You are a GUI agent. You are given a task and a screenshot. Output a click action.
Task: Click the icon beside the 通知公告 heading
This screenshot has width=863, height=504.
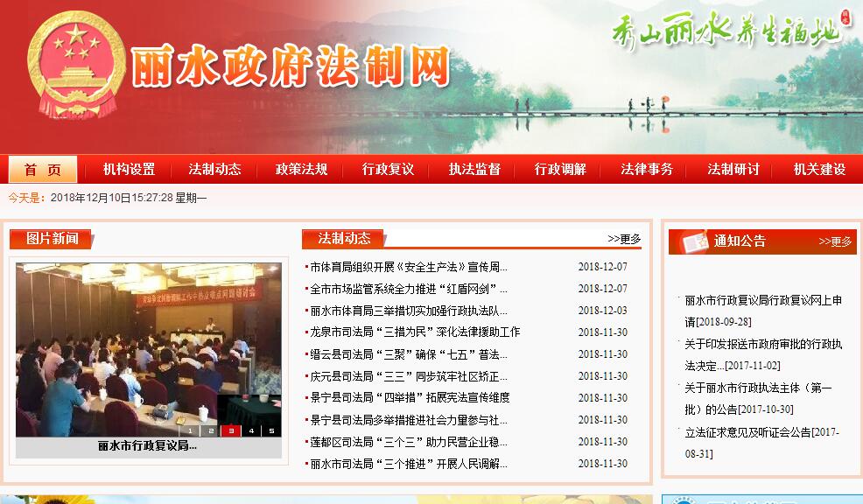click(693, 241)
